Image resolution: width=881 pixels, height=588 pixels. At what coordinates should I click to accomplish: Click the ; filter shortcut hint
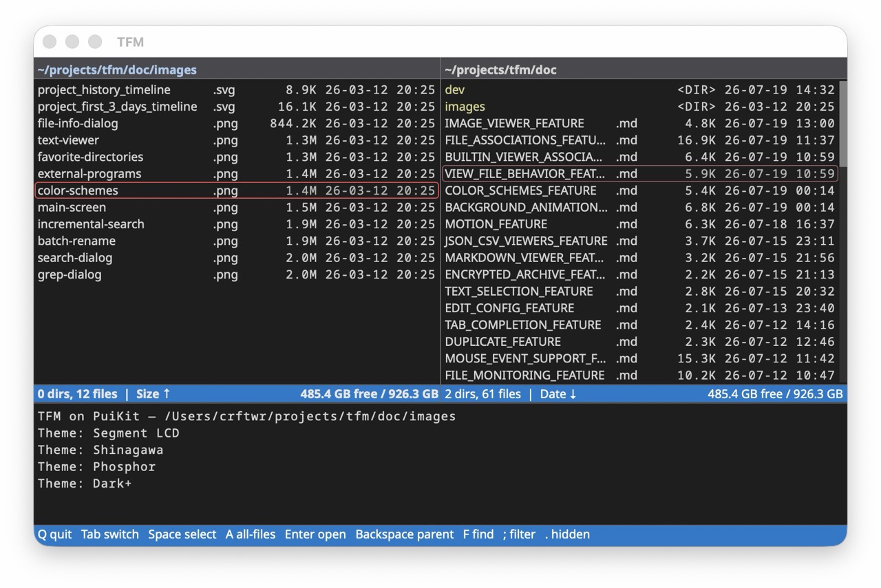point(519,534)
